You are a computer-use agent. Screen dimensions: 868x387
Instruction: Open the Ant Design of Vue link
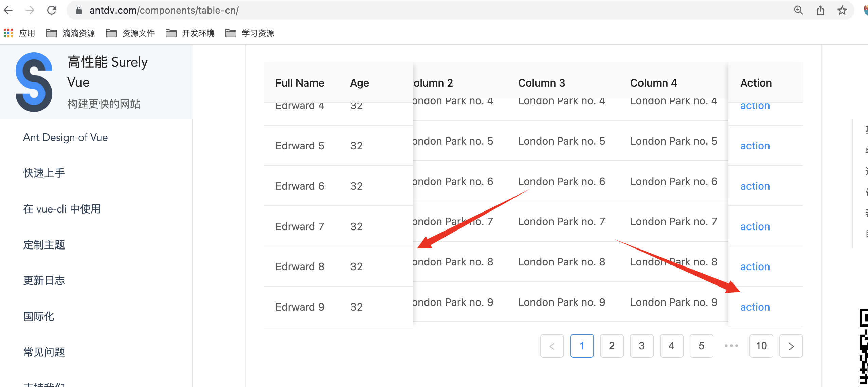65,137
